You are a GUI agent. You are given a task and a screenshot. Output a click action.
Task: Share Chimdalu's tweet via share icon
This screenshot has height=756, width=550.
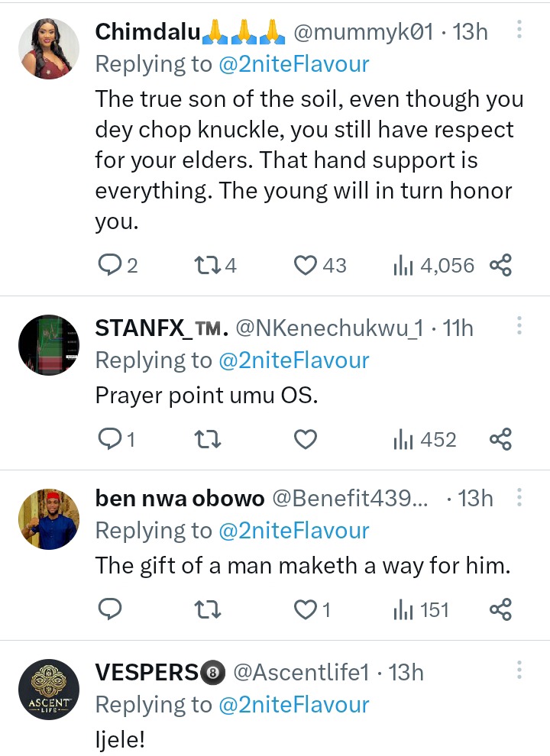(500, 265)
